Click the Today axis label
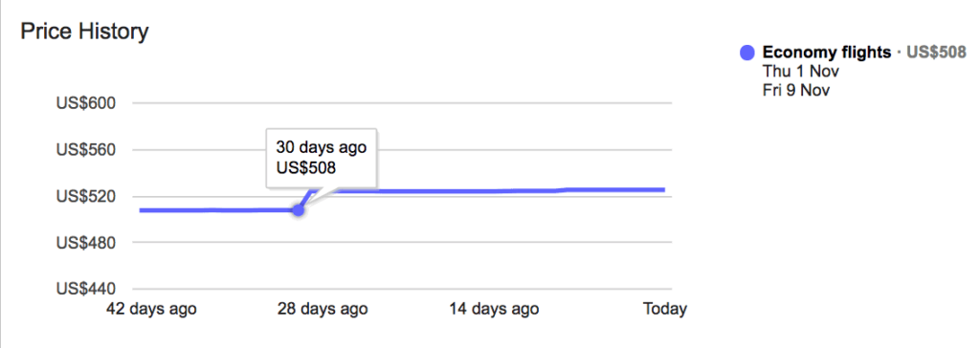Viewport: 980px width, 348px height. (665, 309)
